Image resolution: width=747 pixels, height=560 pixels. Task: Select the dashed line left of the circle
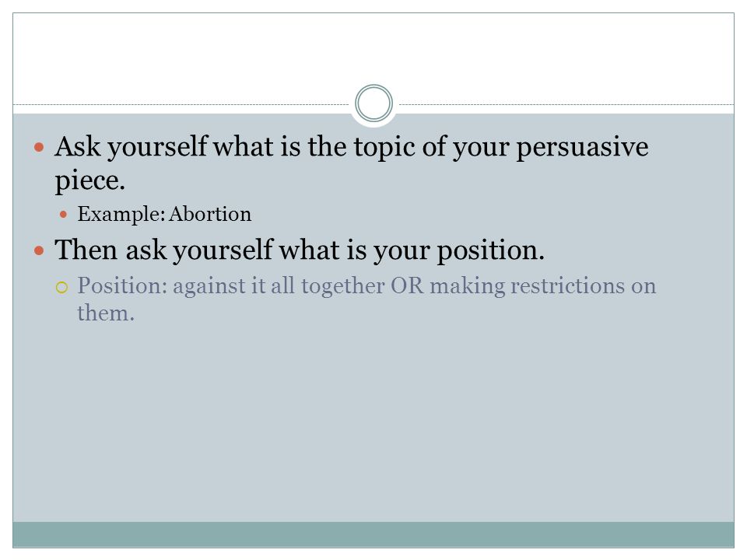[181, 104]
